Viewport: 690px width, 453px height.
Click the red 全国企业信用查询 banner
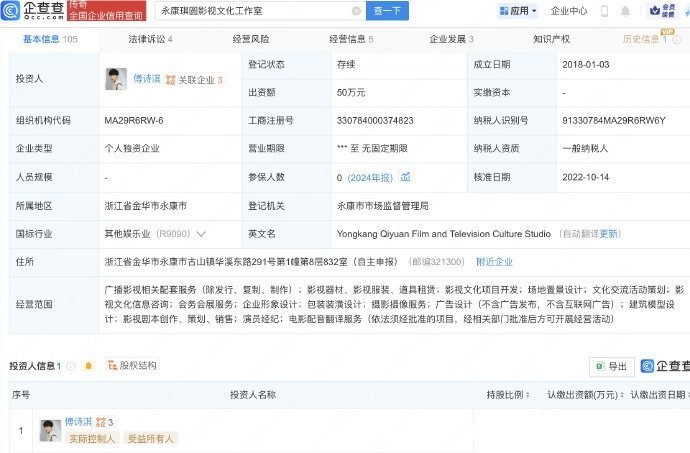[106, 11]
